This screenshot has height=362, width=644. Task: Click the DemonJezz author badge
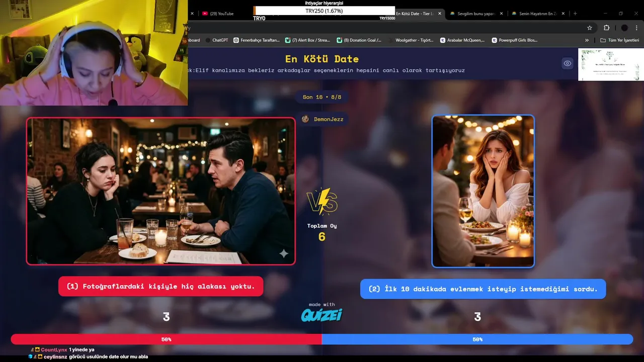[322, 119]
